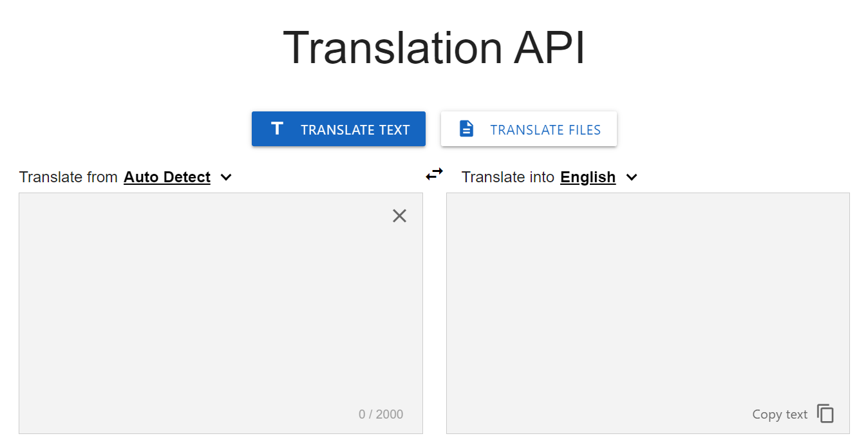
Task: Expand chevron next to Auto Detect
Action: (x=226, y=177)
